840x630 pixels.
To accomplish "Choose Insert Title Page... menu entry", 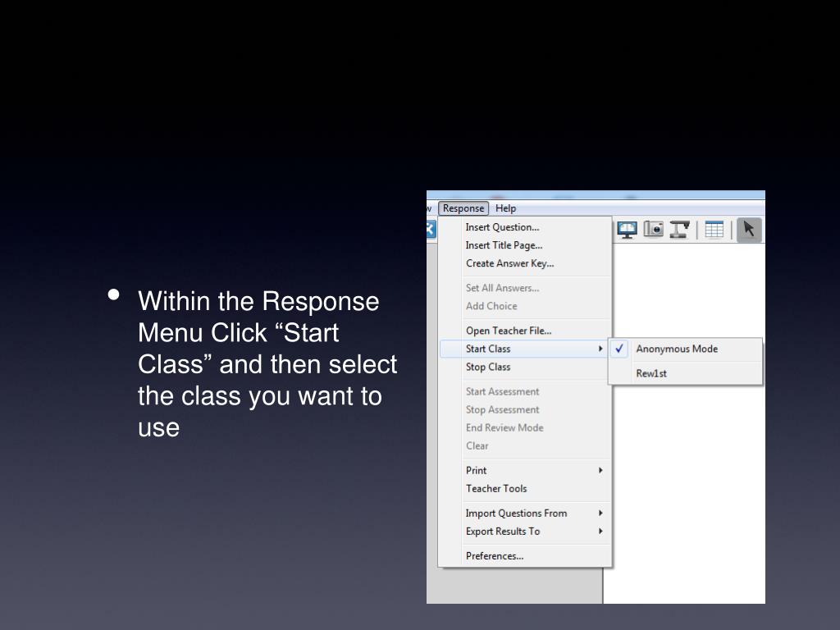I will pos(525,245).
